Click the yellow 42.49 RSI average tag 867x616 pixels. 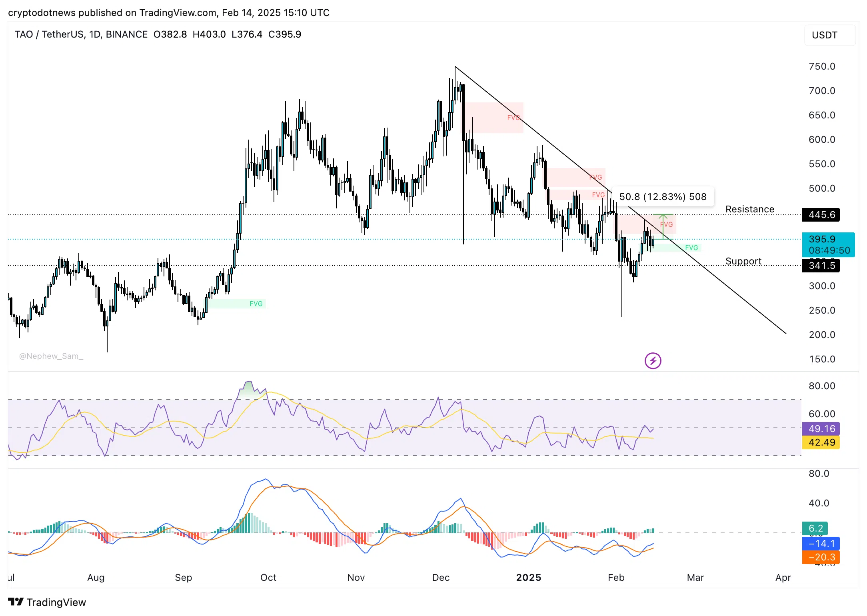click(821, 442)
